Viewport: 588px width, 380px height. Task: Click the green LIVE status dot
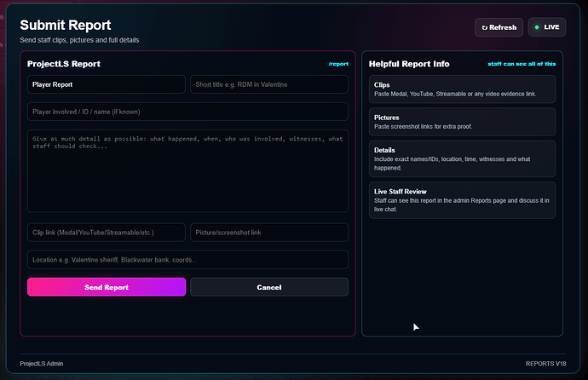click(537, 27)
